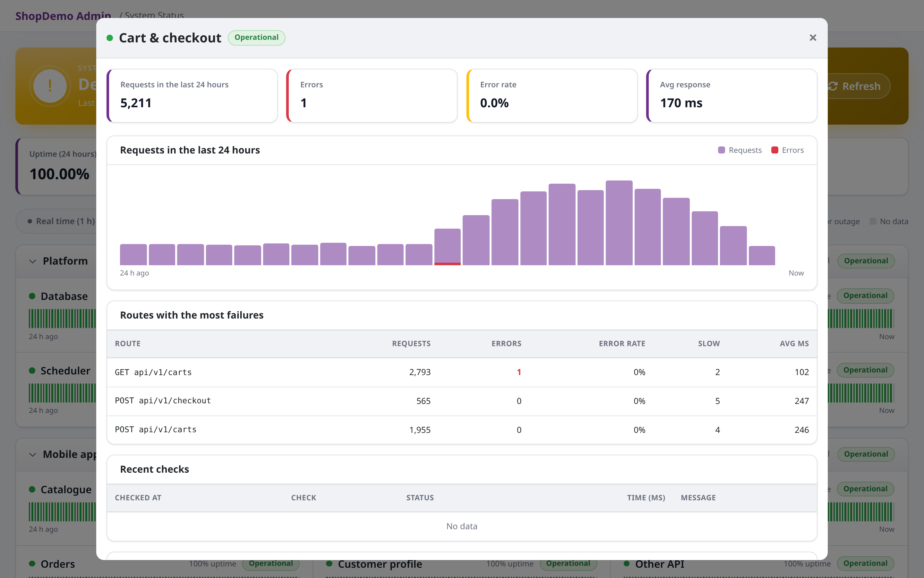Viewport: 924px width, 578px height.
Task: Click the Error rate stat card
Action: (x=552, y=96)
